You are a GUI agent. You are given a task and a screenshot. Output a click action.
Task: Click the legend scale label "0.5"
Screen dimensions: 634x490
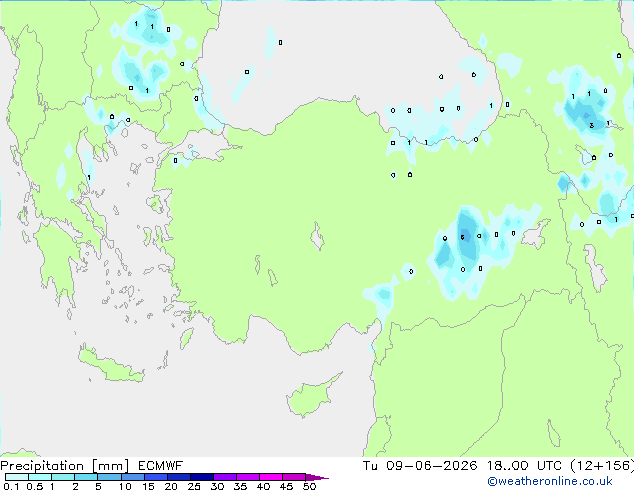35,486
